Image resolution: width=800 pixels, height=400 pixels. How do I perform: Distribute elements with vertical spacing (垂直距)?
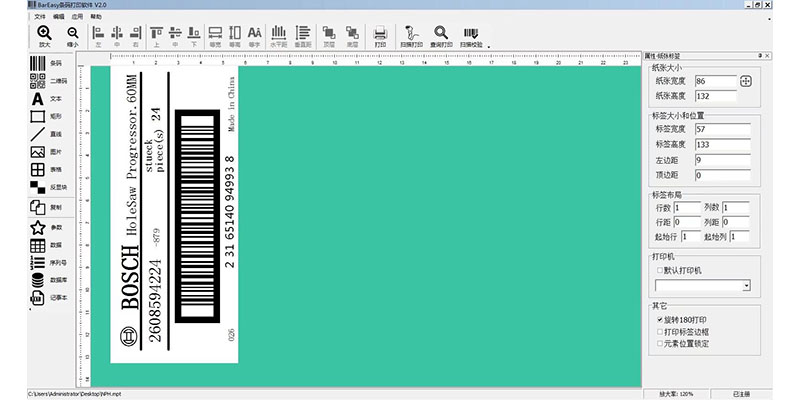(303, 33)
